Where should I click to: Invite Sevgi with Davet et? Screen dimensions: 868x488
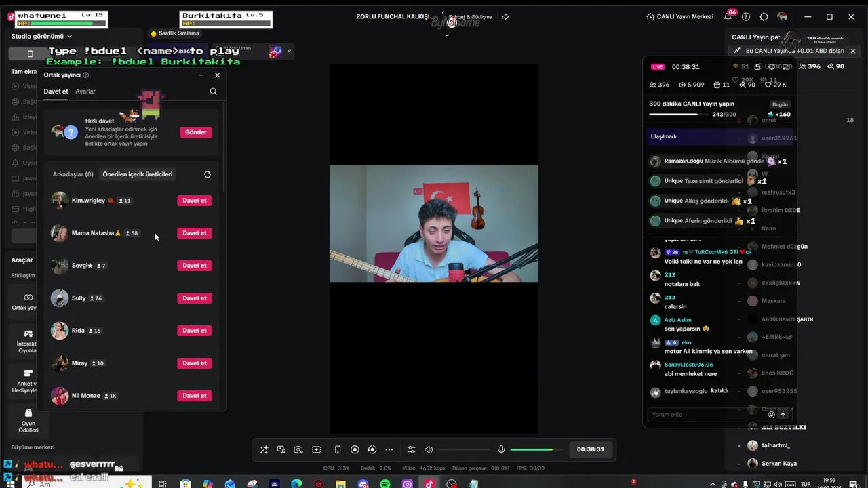[x=195, y=266]
